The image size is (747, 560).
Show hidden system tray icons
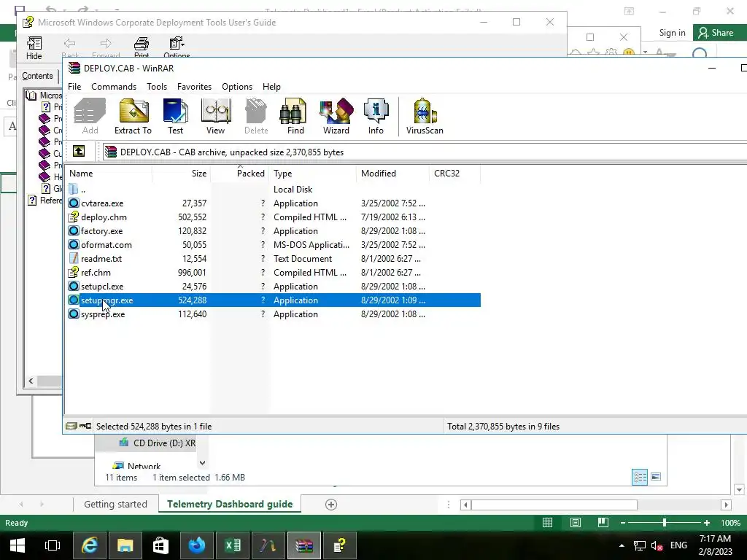coord(622,545)
